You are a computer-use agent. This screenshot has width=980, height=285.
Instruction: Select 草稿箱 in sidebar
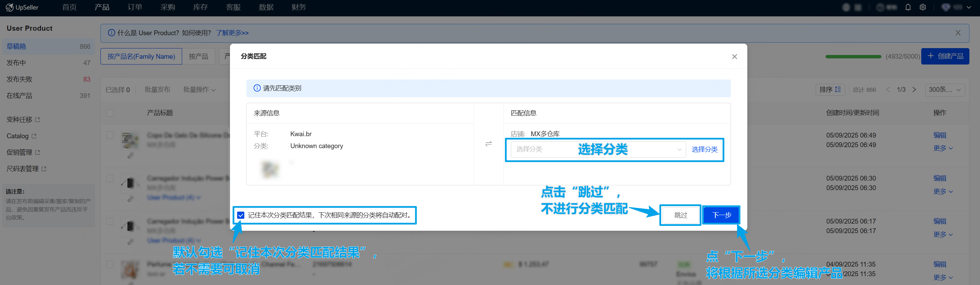point(48,46)
